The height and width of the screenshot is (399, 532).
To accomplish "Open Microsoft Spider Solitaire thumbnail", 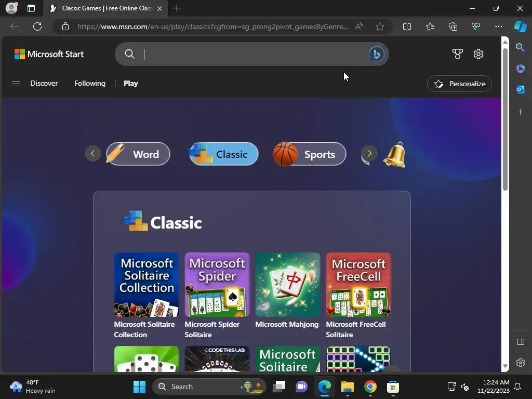I will point(217,285).
